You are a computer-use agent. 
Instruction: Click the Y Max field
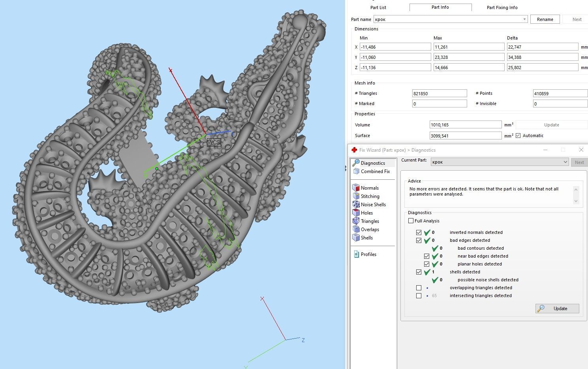click(x=469, y=57)
